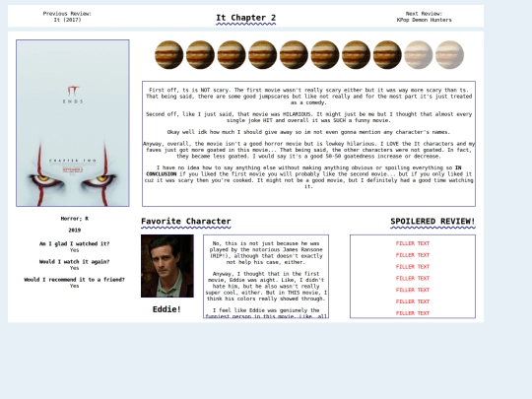Click the paragraph starting 'Second off, like I just said'

pos(308,117)
